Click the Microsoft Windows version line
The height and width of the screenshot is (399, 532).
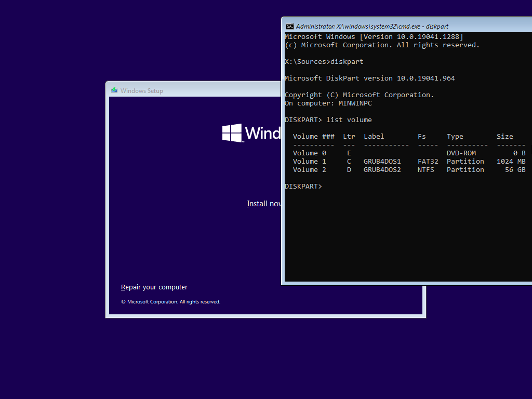click(x=374, y=37)
